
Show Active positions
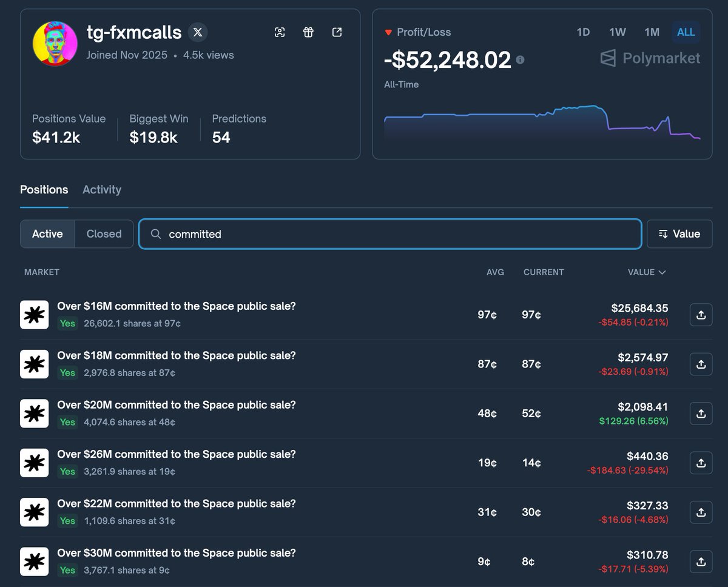[47, 234]
